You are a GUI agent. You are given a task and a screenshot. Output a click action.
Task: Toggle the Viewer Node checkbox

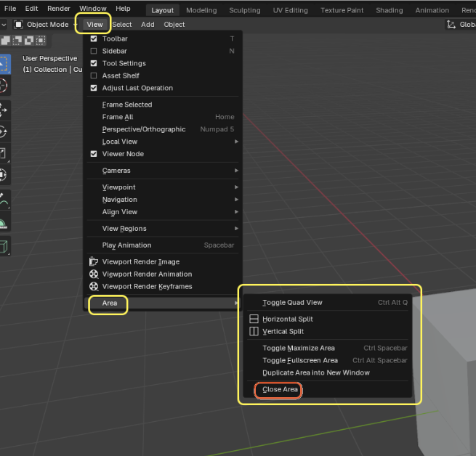94,154
